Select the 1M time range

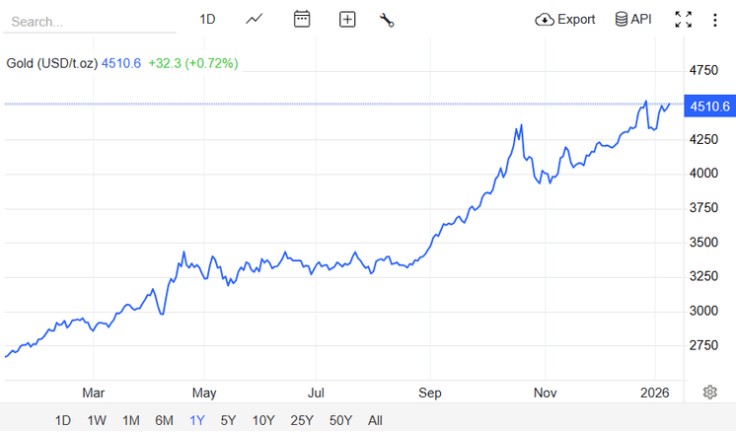point(131,420)
